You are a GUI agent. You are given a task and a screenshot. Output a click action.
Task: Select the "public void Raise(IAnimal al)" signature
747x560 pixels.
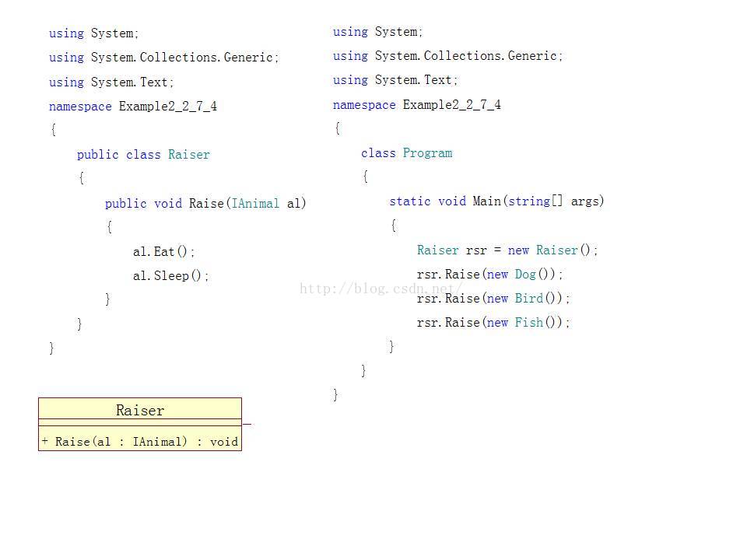click(205, 203)
